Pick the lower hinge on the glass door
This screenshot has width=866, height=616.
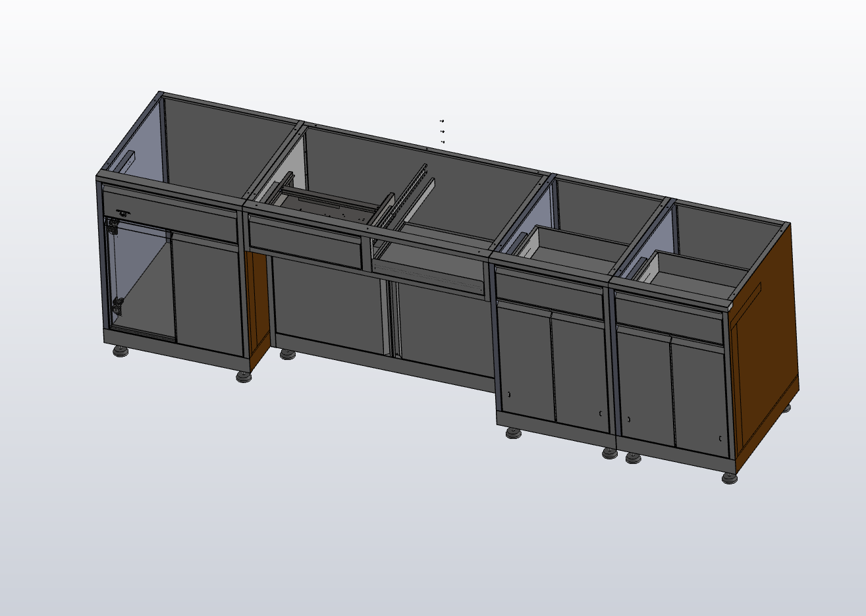[x=117, y=307]
